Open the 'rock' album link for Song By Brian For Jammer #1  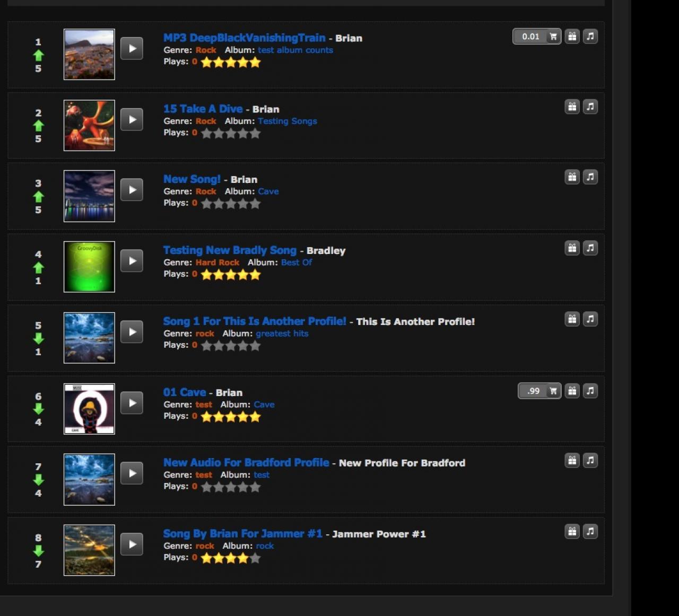[265, 547]
